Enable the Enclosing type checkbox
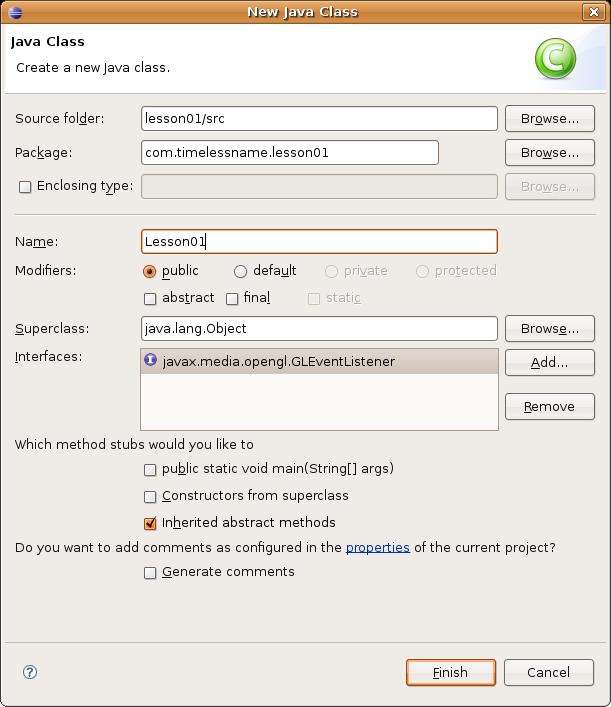Viewport: 611px width, 707px height. [x=25, y=187]
